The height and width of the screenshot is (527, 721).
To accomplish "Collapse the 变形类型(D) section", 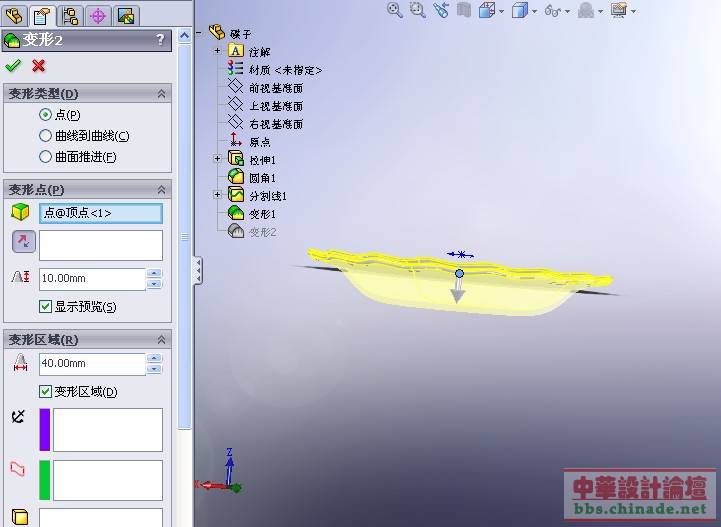I will tap(161, 94).
